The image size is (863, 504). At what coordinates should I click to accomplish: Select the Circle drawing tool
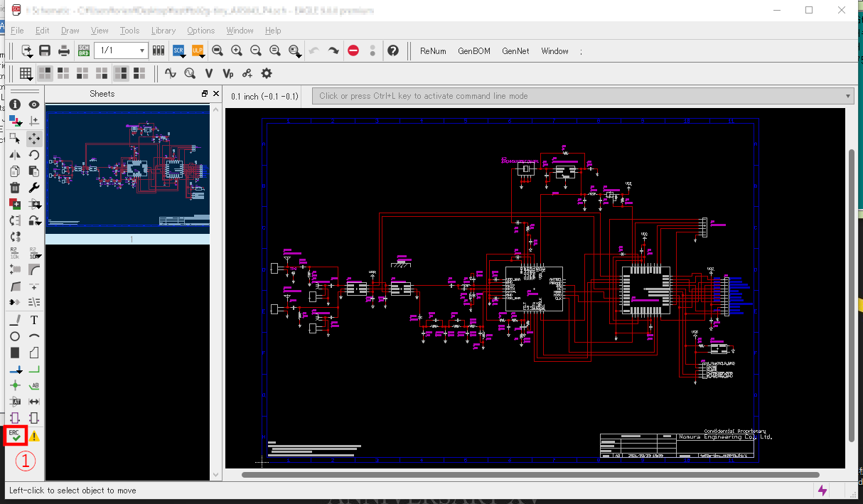pos(15,336)
